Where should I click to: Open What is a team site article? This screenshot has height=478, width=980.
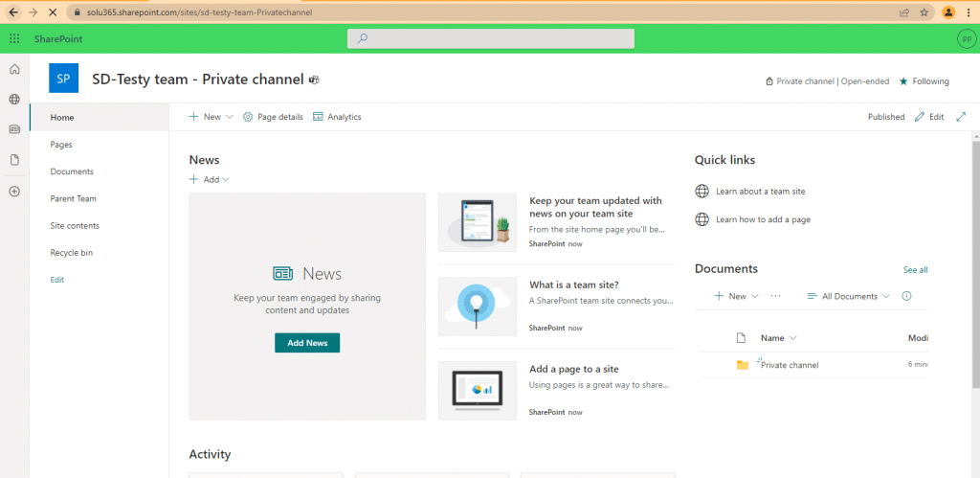pyautogui.click(x=574, y=285)
